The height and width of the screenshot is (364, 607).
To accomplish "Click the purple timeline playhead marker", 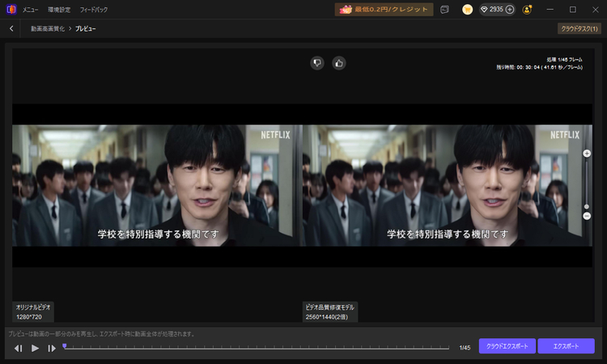I will coord(64,346).
